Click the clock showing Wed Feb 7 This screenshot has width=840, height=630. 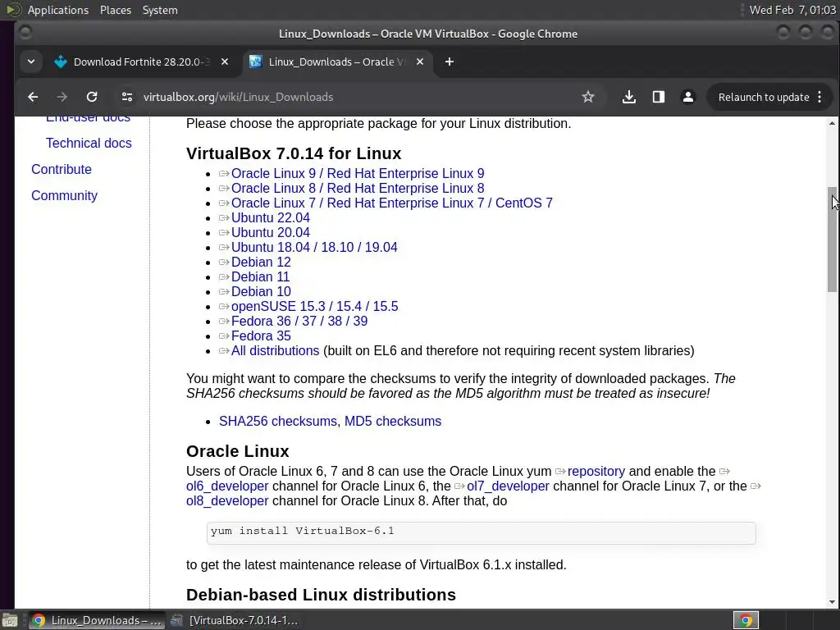tap(792, 10)
